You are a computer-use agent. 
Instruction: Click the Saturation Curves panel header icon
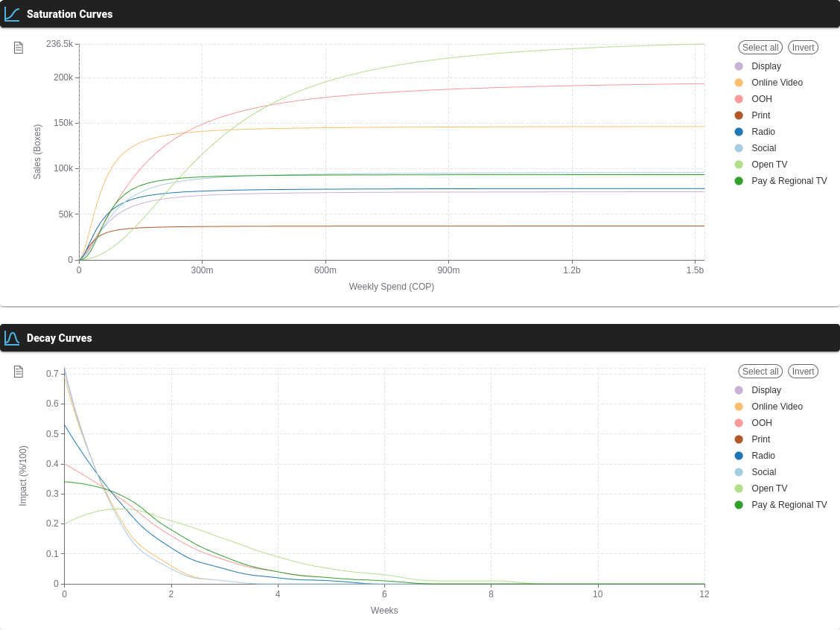coord(12,14)
